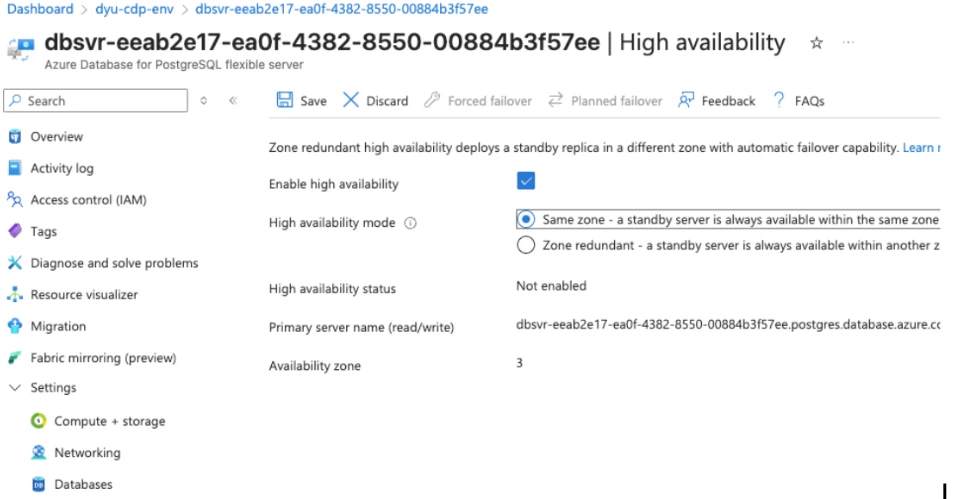Click the Tags sidebar icon

[x=15, y=231]
